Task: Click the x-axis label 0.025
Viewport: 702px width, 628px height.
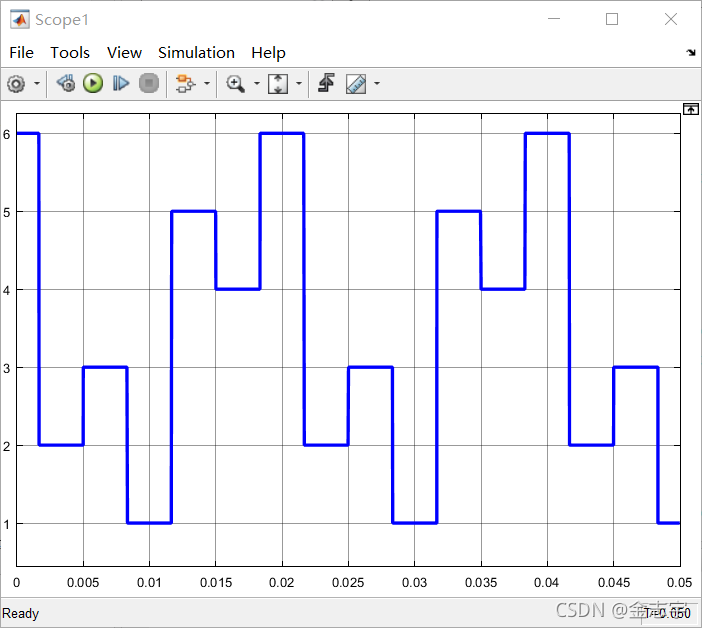Action: [348, 583]
